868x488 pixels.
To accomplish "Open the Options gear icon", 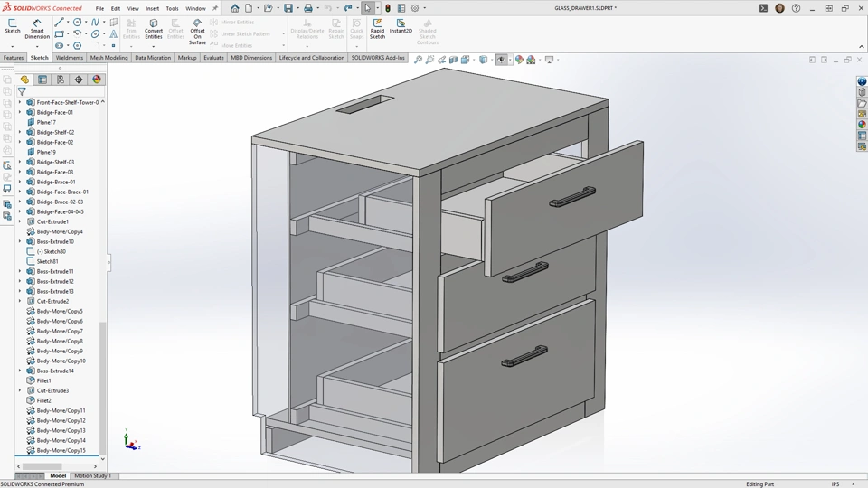I will [415, 8].
